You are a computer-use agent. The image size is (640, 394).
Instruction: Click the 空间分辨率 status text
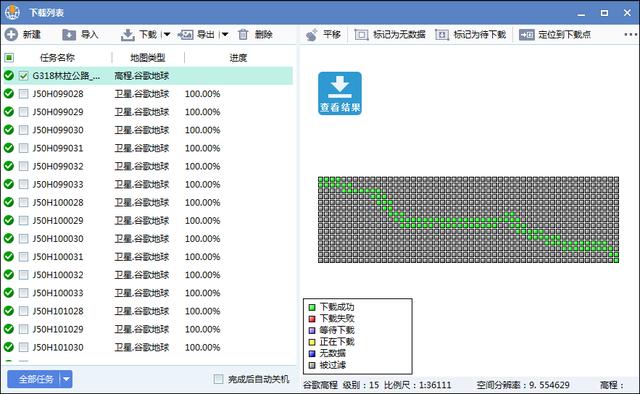tap(522, 385)
